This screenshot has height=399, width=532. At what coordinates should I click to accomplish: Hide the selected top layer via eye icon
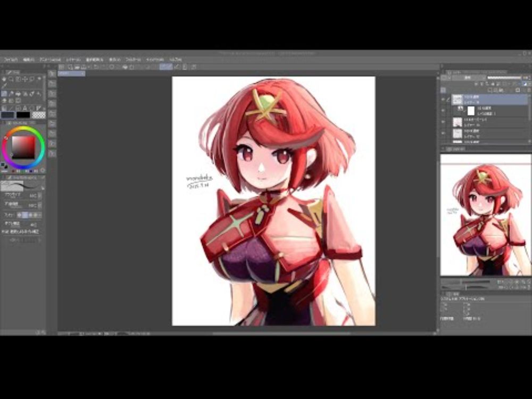click(443, 99)
